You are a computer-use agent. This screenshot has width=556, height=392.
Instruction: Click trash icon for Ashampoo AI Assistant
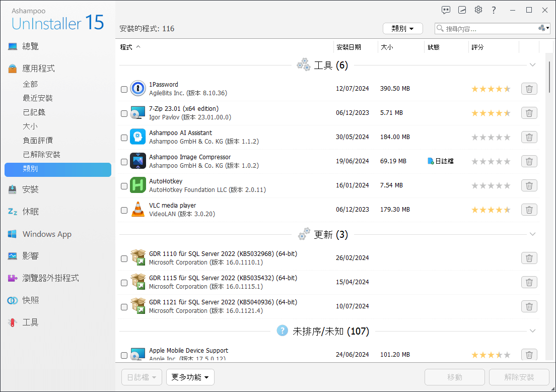click(x=529, y=137)
